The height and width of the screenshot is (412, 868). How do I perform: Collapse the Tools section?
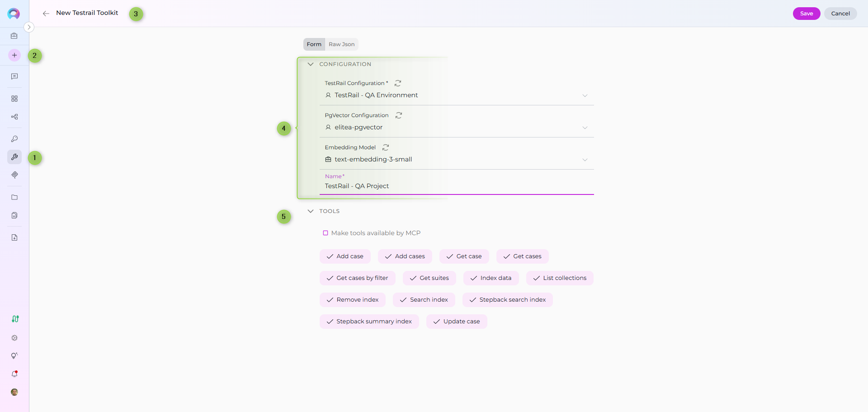tap(311, 211)
